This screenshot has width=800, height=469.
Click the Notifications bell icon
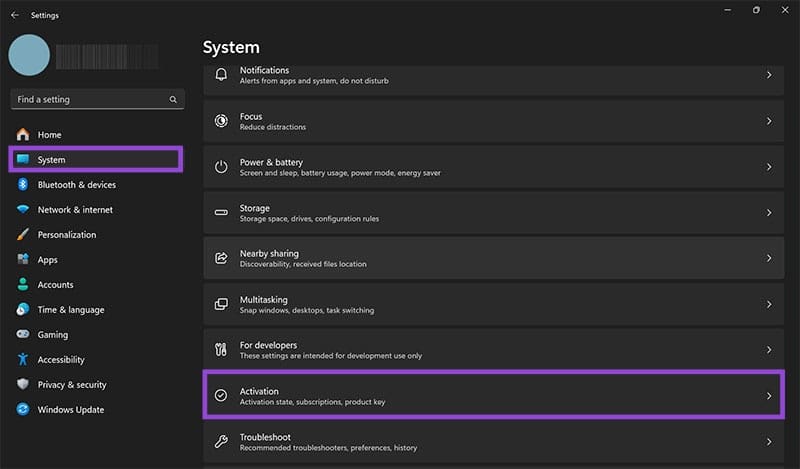pos(221,75)
